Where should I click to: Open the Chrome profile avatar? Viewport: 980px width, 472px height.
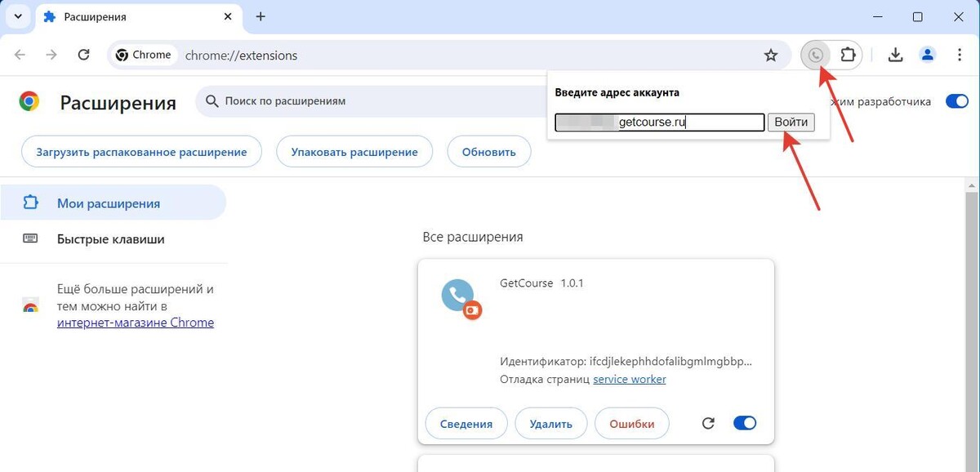click(927, 56)
